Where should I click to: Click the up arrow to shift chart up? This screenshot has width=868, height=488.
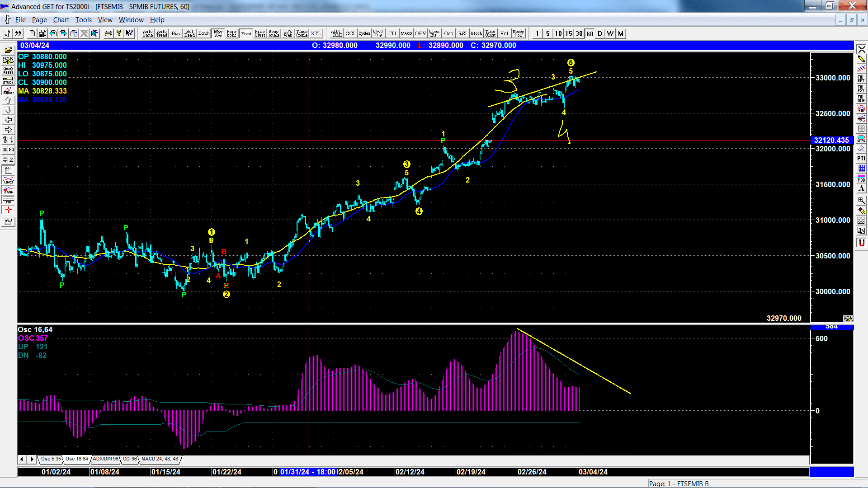[x=8, y=100]
